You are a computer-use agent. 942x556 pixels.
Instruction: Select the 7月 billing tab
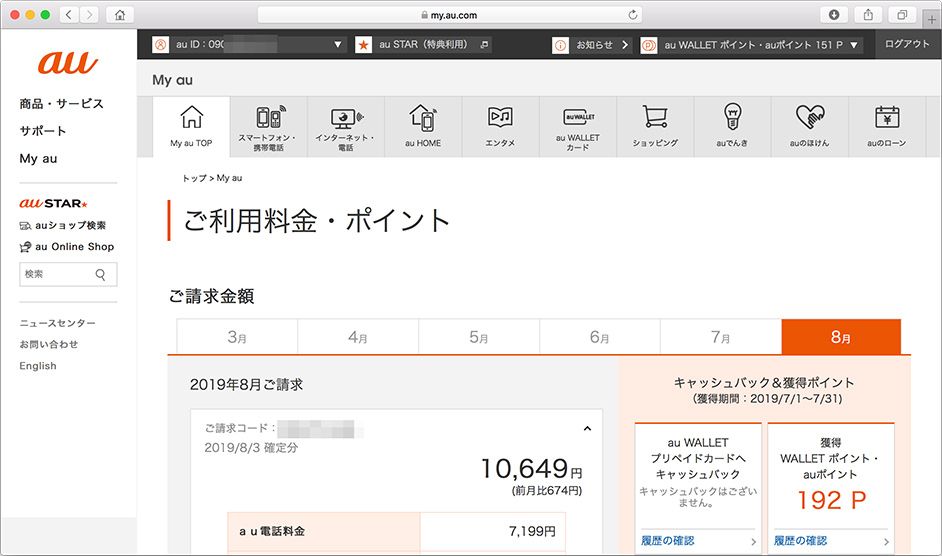(720, 337)
